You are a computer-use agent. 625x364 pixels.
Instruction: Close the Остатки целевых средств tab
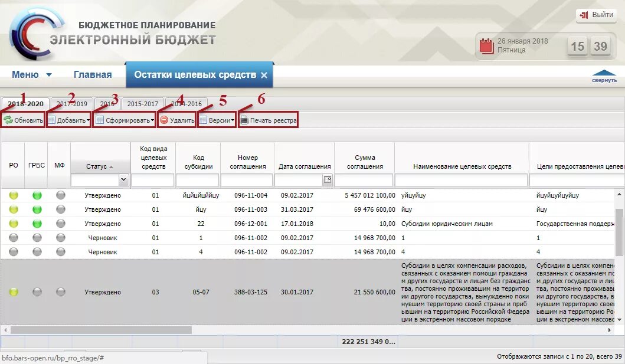click(x=264, y=75)
